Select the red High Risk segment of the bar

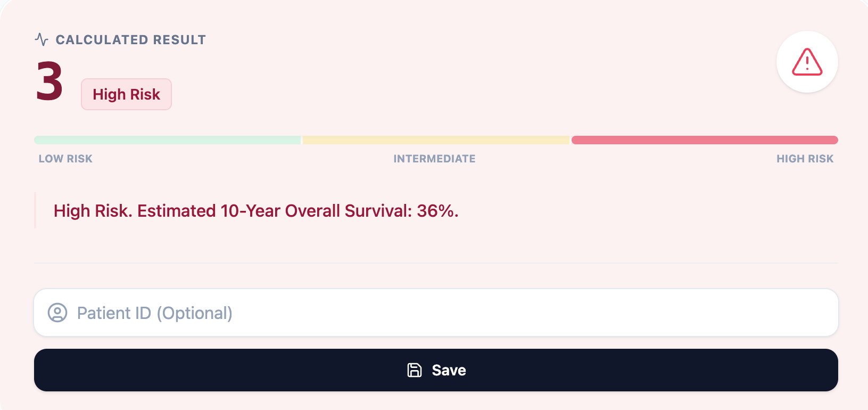pos(704,140)
